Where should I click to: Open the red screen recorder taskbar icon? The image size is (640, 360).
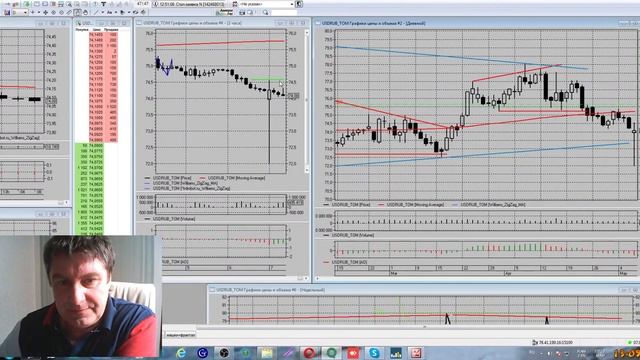pyautogui.click(x=353, y=353)
